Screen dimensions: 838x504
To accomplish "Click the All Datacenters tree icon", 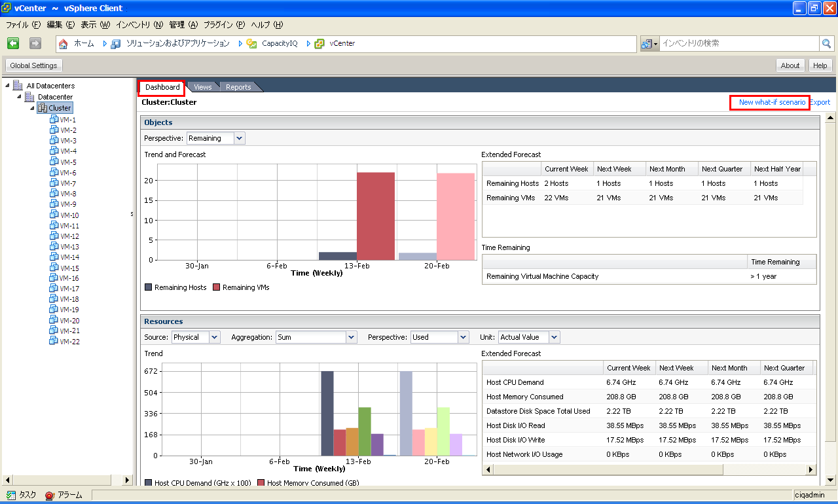I will coord(18,86).
